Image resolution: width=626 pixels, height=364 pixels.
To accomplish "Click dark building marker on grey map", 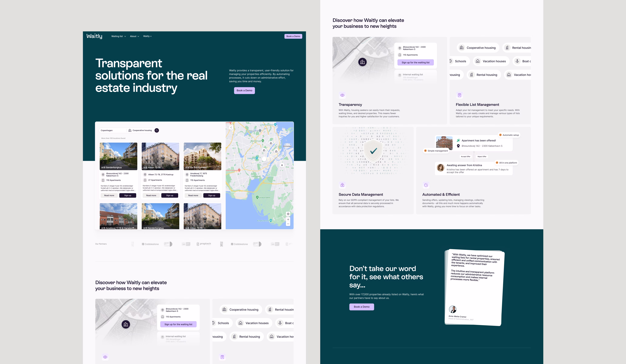I will point(362,62).
